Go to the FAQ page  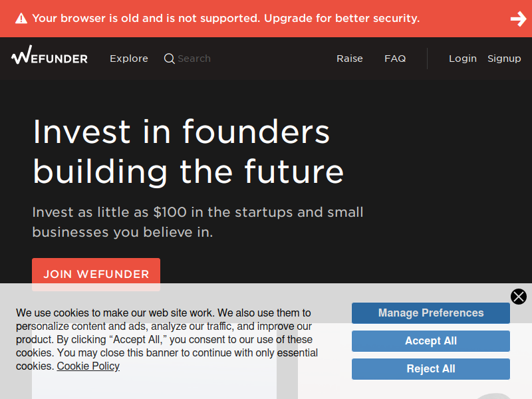(395, 59)
